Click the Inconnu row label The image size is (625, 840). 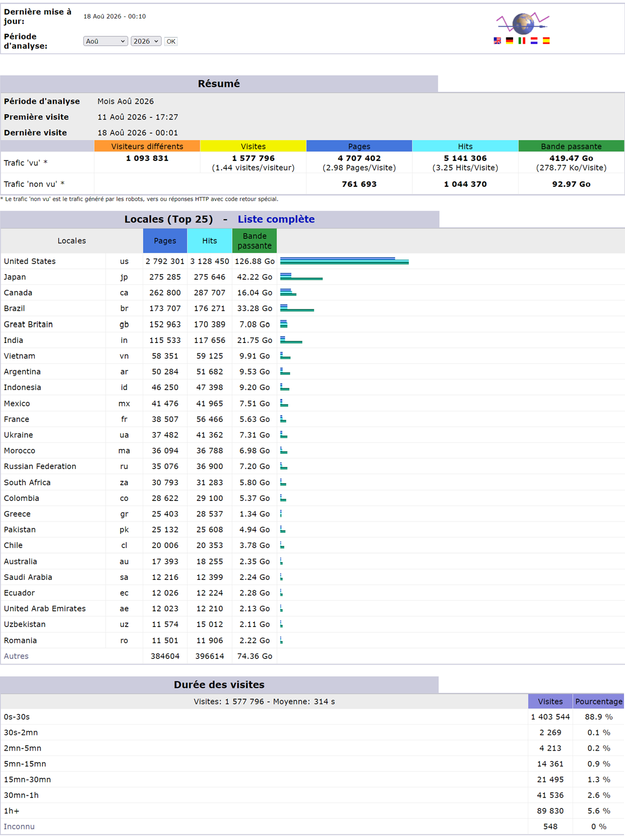[x=19, y=826]
